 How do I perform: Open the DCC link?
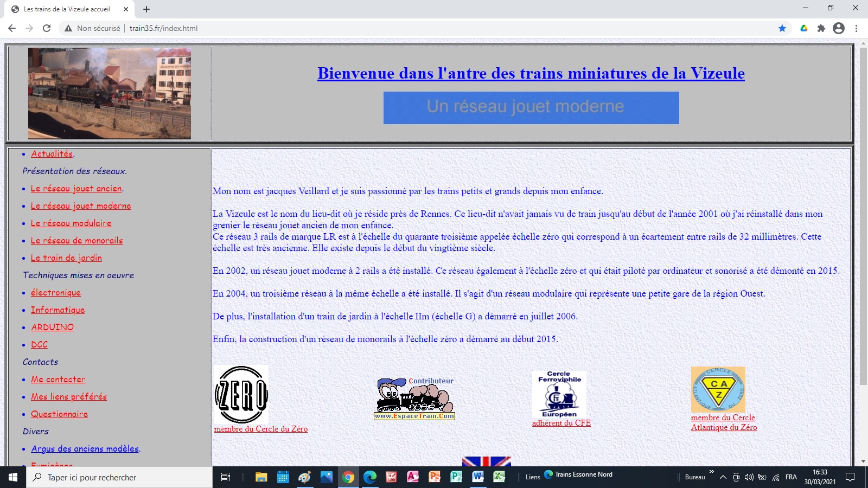(x=39, y=345)
